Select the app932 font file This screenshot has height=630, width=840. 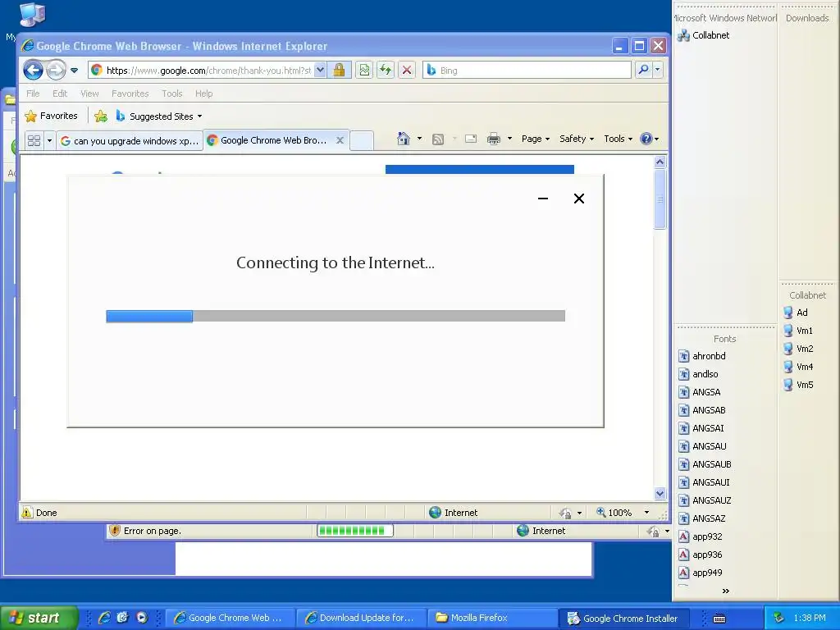(x=701, y=536)
